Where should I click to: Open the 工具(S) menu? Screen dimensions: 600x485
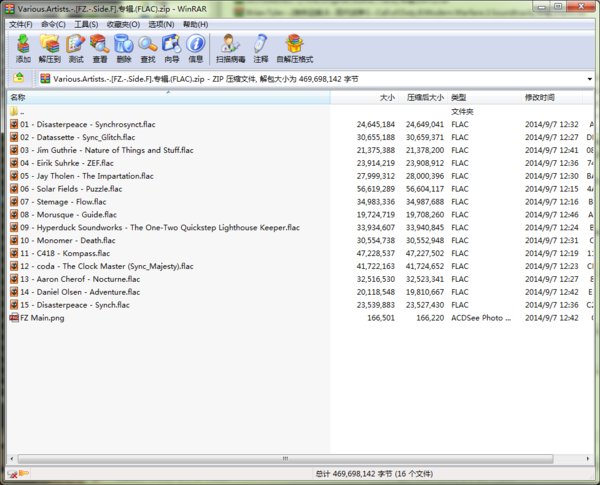[x=86, y=24]
